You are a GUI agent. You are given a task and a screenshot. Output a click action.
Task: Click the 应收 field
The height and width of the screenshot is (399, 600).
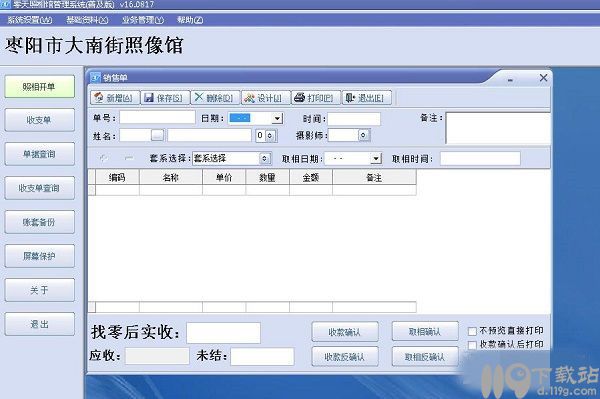157,356
